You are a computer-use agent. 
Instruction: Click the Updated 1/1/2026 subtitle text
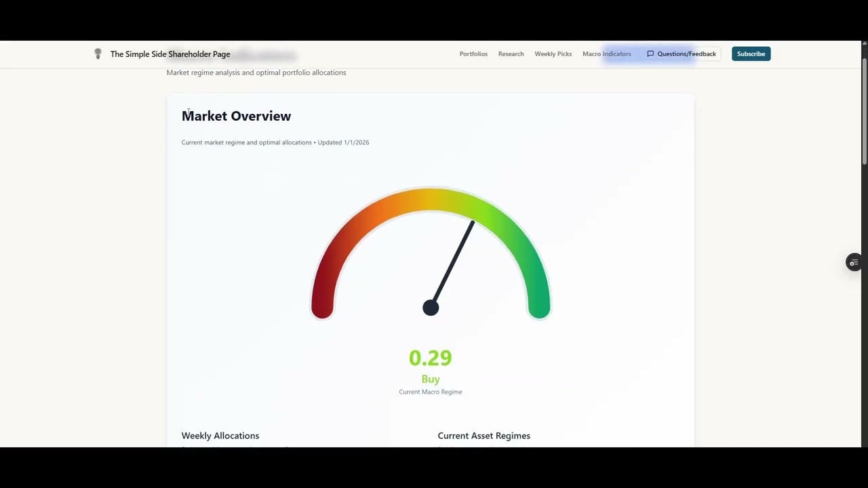(x=343, y=142)
